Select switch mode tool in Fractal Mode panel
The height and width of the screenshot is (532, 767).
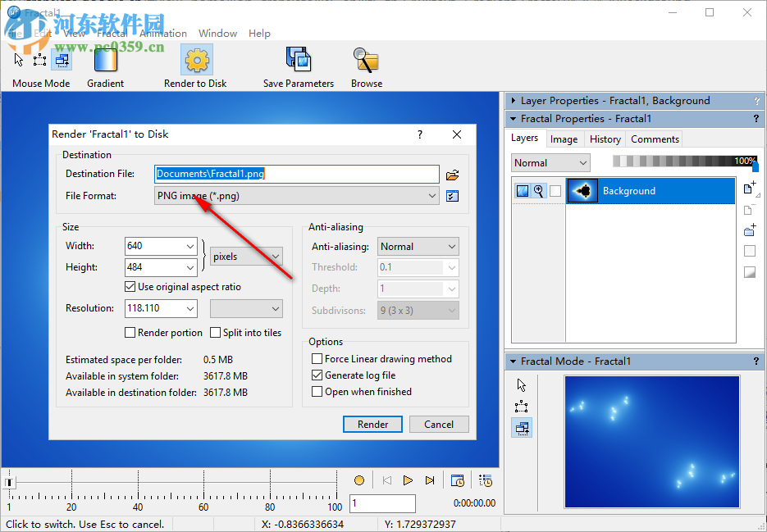(522, 429)
